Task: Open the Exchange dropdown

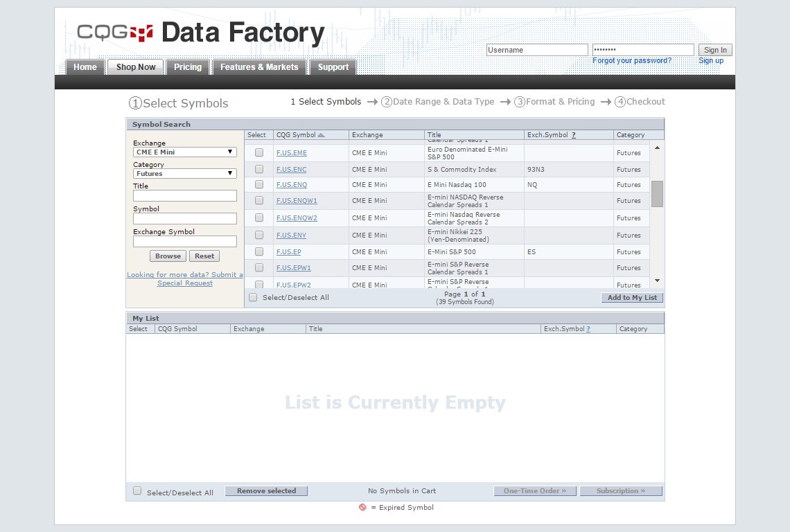Action: coord(185,152)
